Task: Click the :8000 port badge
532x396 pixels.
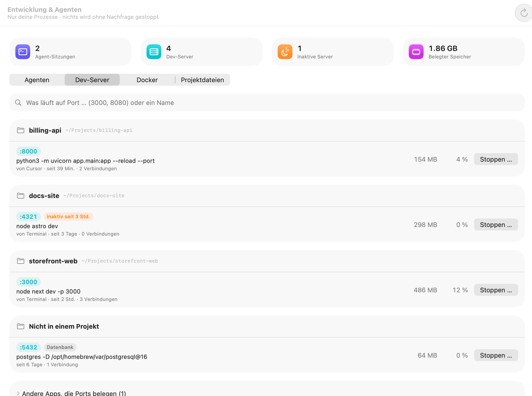Action: pyautogui.click(x=28, y=151)
